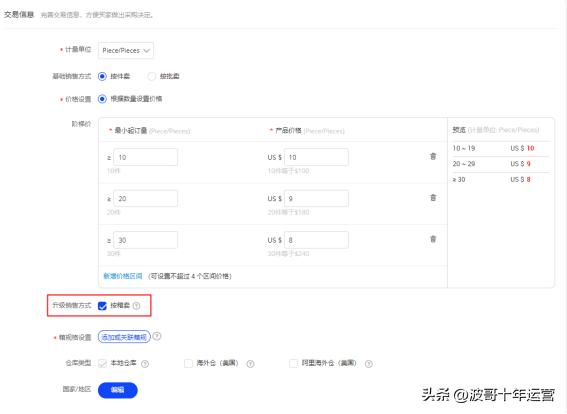Click product price field showing 9
Screen dimensions: 567x414
click(316, 199)
